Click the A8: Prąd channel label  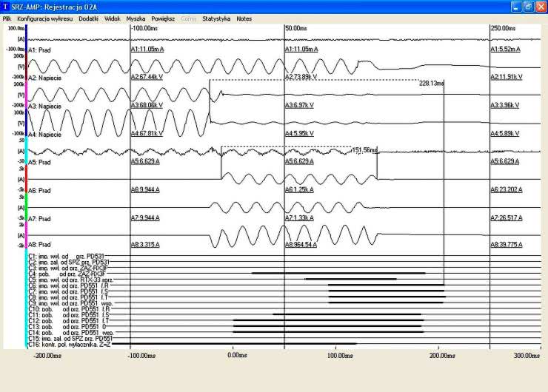click(39, 243)
